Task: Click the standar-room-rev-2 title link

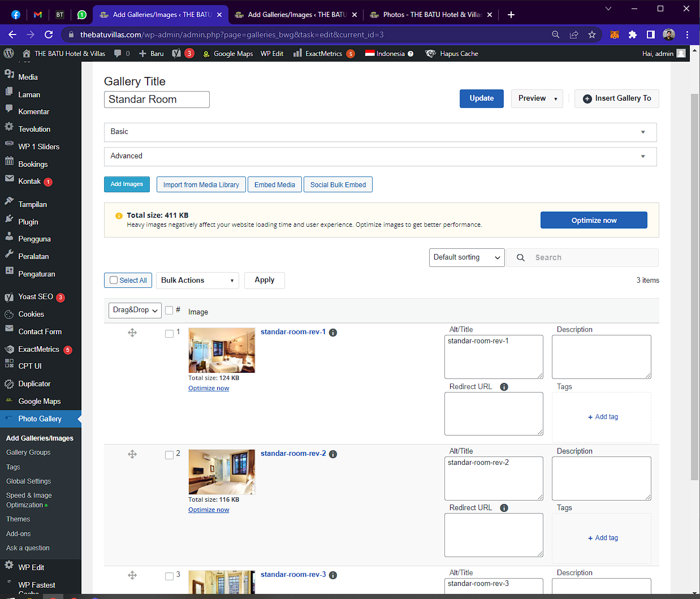Action: pos(293,454)
